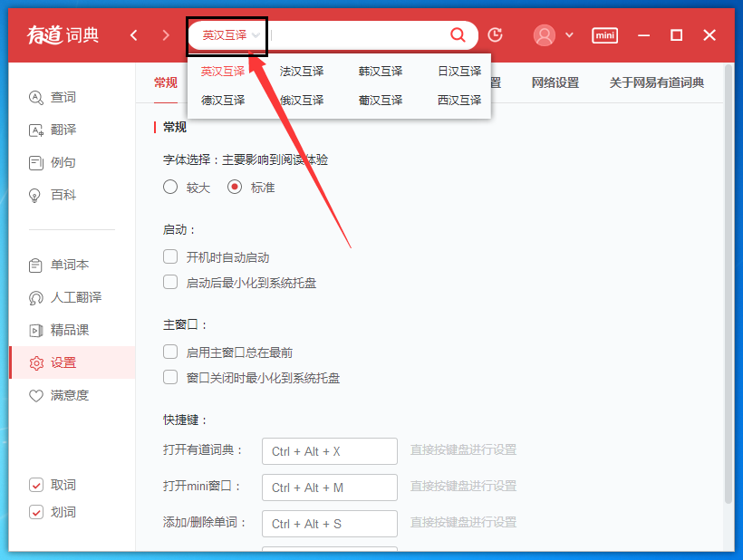743x560 pixels.
Task: Go back with the left arrow
Action: coord(134,35)
